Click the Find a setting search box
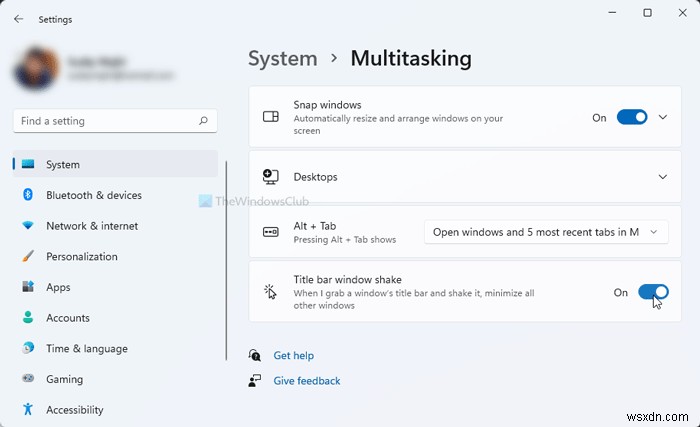The height and width of the screenshot is (427, 700). 105,121
